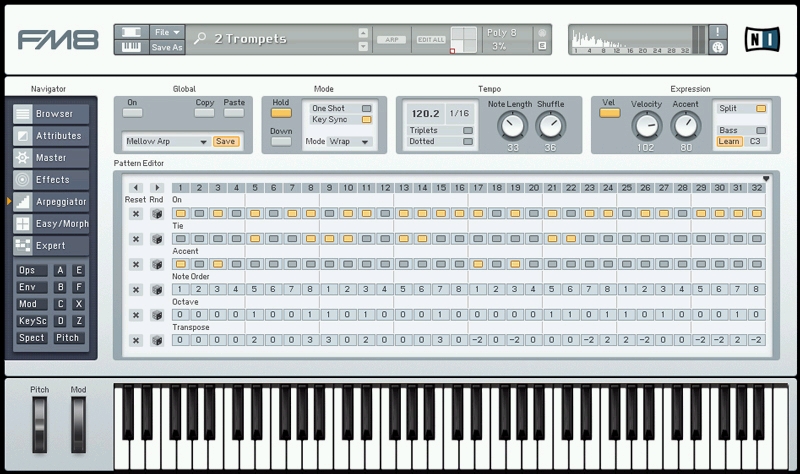This screenshot has height=474, width=800.
Task: Toggle the Vel switch
Action: [610, 113]
